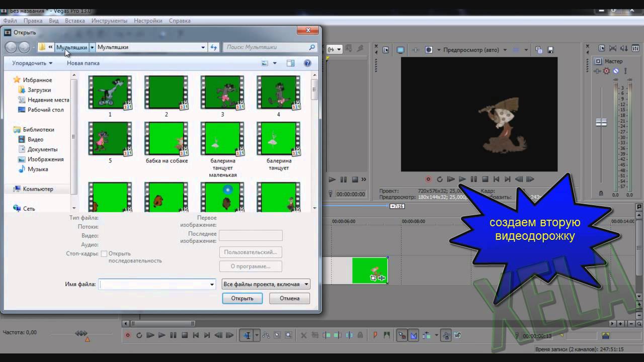Image resolution: width=644 pixels, height=362 pixels.
Task: Click Stop under the video preview
Action: coord(485,179)
